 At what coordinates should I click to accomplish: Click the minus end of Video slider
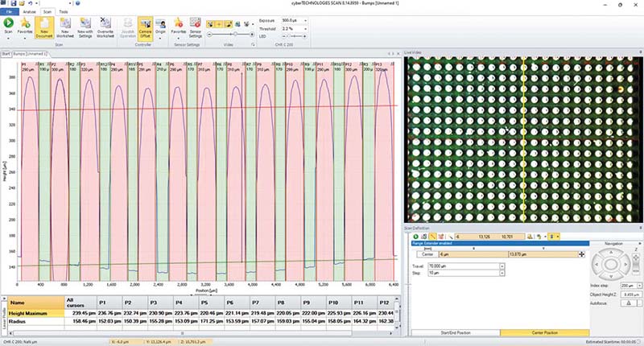pos(209,35)
